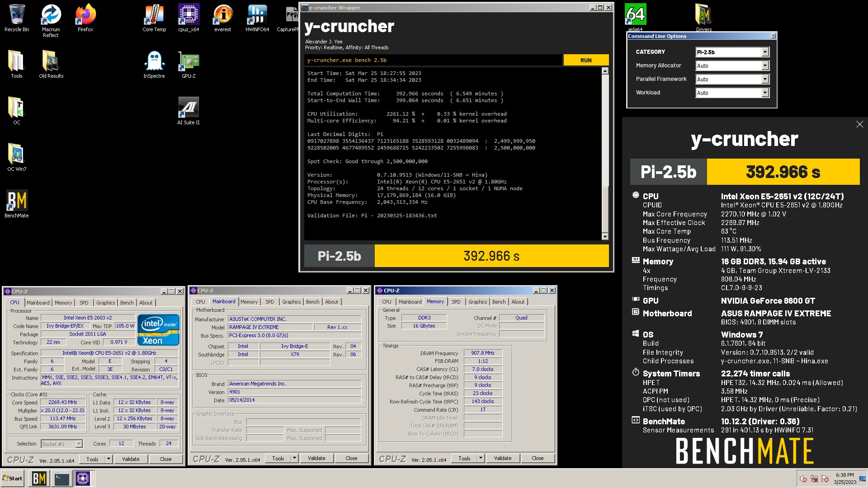Click 'Validation File: Pi - 20230325-183436.txt' line
868x488 pixels.
click(372, 216)
